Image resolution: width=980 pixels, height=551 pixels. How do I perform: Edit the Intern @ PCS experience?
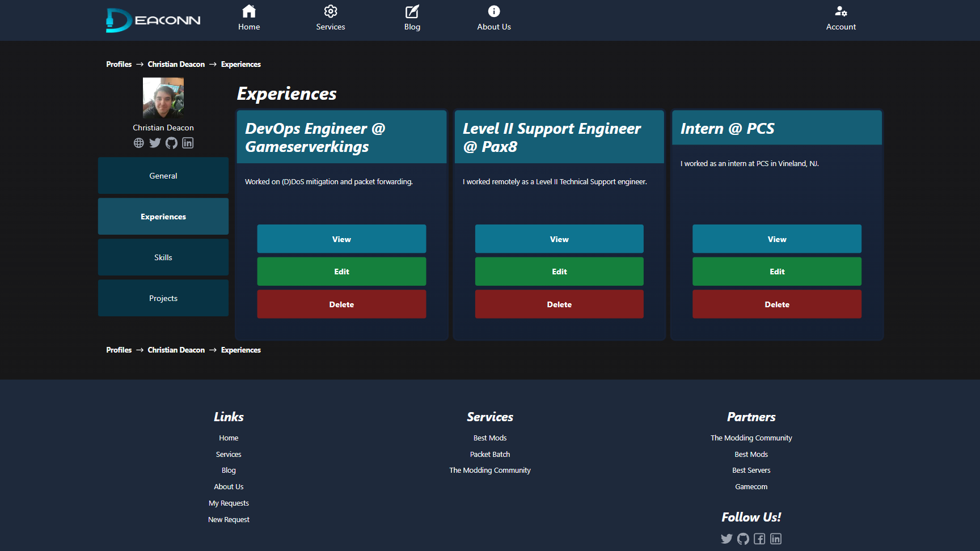[777, 272]
